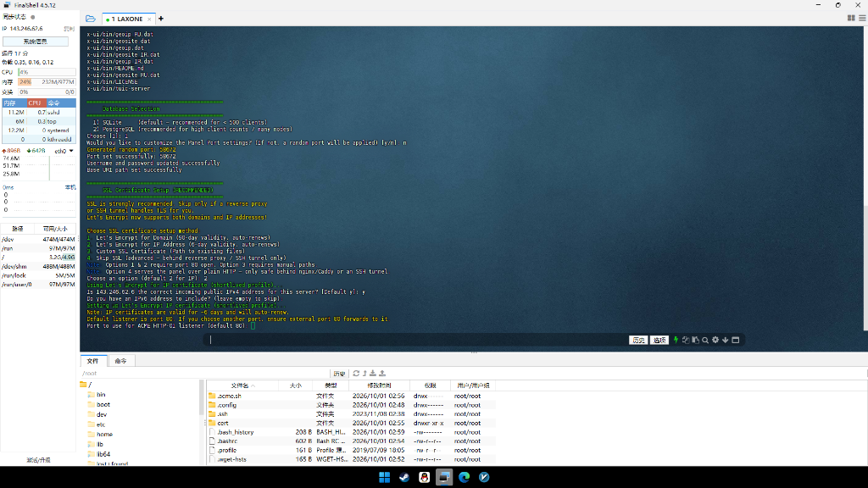Close the 1 LAXONE tab
The width and height of the screenshot is (868, 488).
[149, 19]
